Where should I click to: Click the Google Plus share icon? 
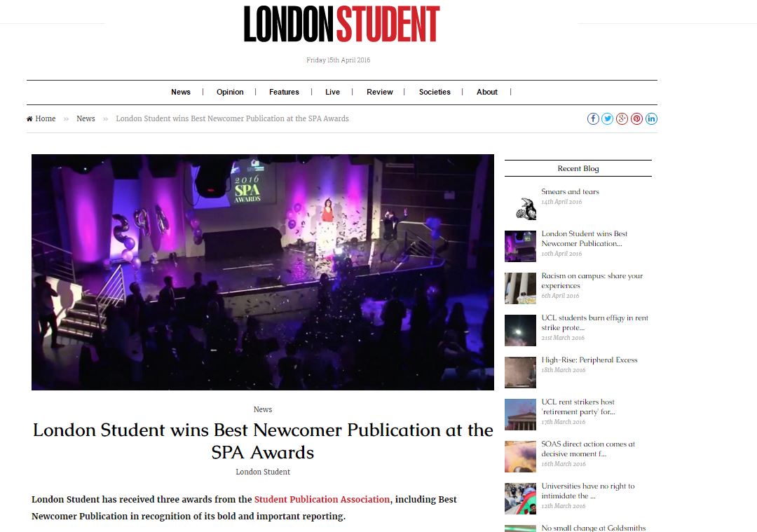coord(622,118)
